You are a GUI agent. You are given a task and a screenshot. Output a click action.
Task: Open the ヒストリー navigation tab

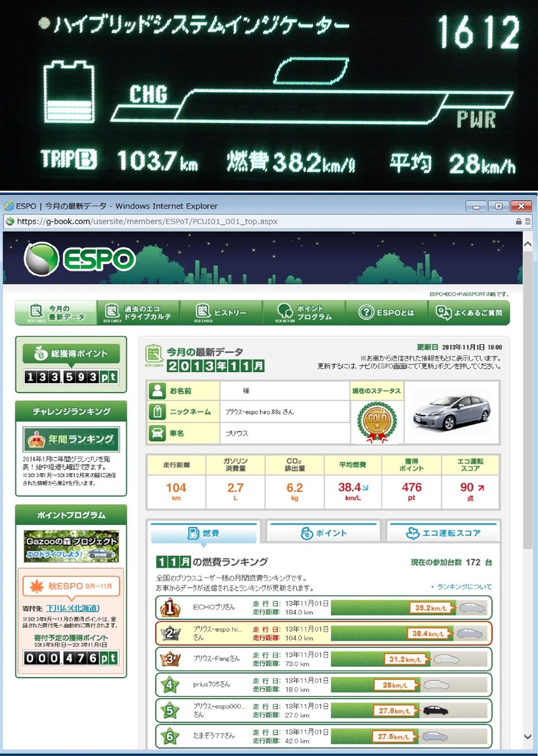(x=220, y=312)
